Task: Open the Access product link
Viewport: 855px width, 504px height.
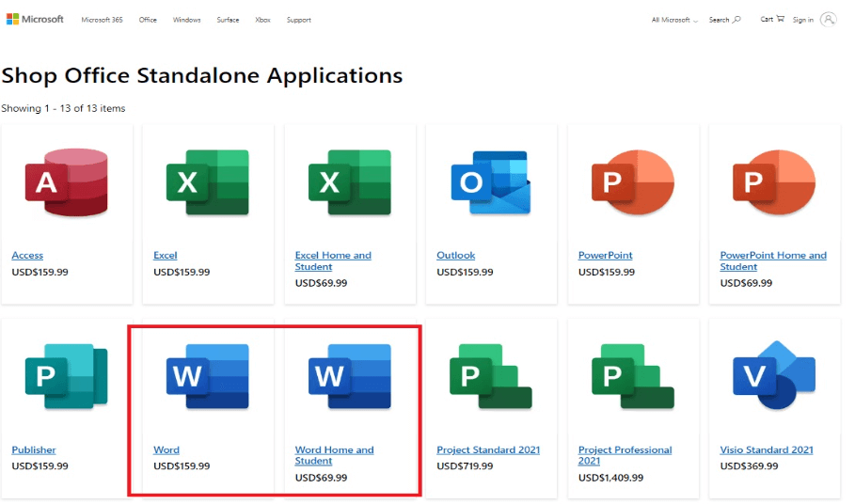Action: tap(27, 255)
